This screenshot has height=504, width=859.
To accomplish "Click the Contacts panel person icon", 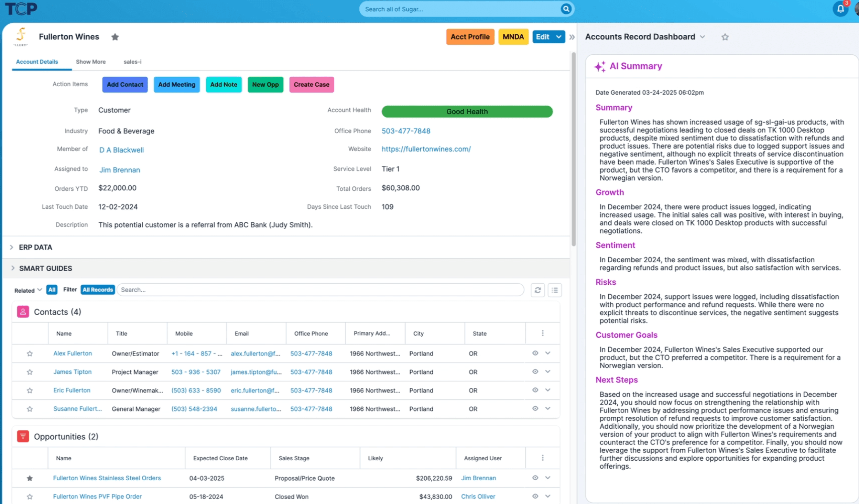I will (x=23, y=311).
